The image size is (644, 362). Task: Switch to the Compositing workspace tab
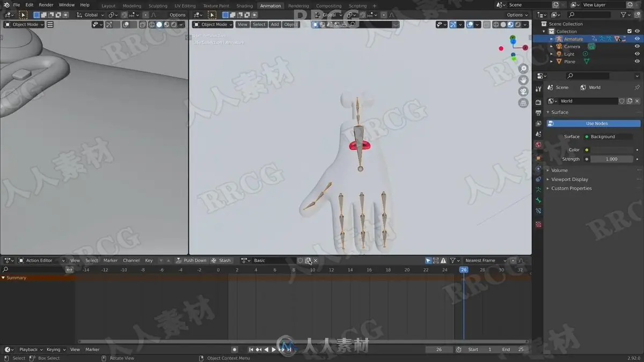click(x=328, y=6)
